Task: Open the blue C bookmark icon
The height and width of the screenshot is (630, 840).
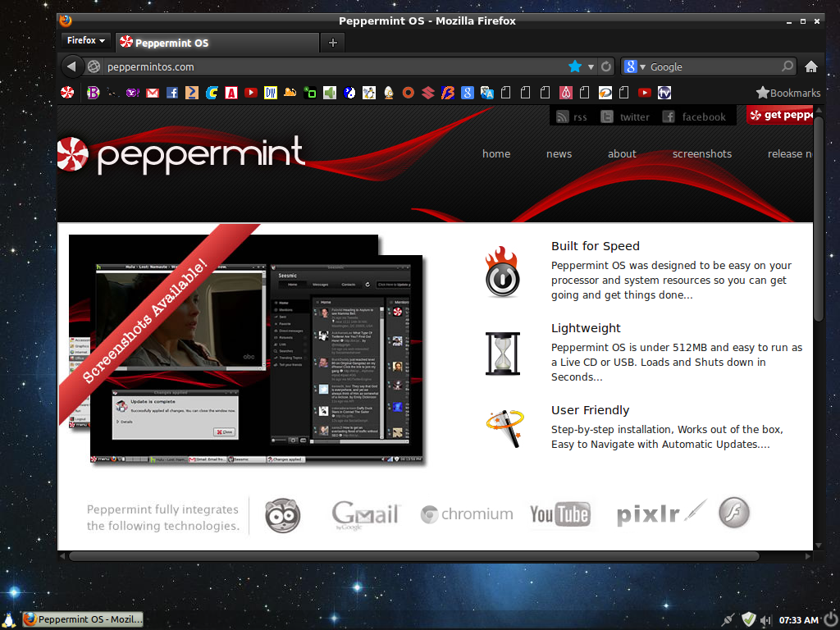Action: [212, 93]
